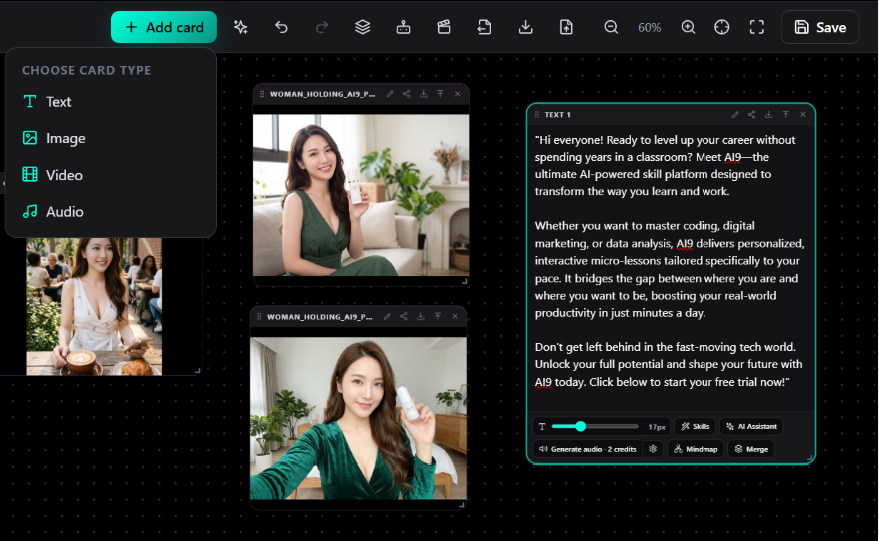The height and width of the screenshot is (541, 879).
Task: Click the Add card button
Action: point(164,27)
